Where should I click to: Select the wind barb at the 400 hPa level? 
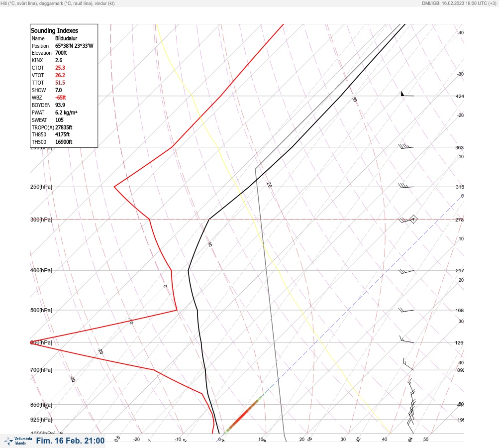click(x=406, y=271)
